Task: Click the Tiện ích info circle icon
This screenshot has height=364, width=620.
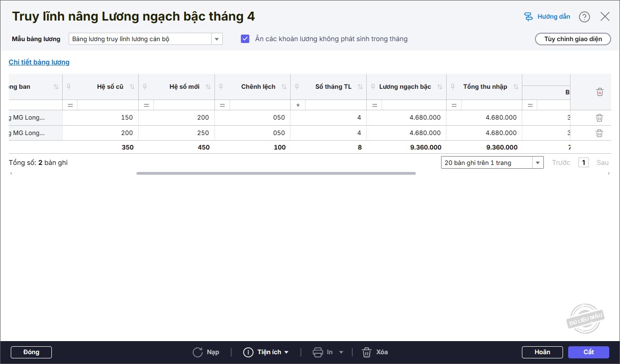Action: click(x=248, y=352)
